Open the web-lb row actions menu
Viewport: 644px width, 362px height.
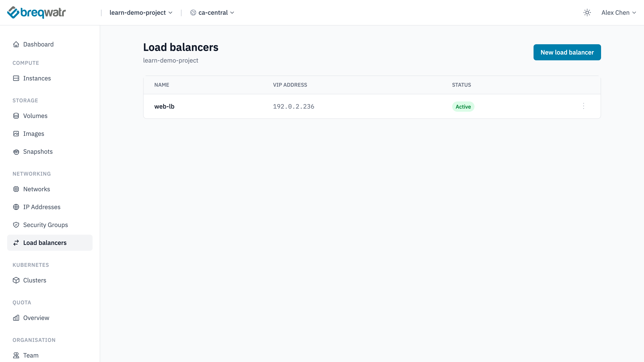click(x=583, y=106)
